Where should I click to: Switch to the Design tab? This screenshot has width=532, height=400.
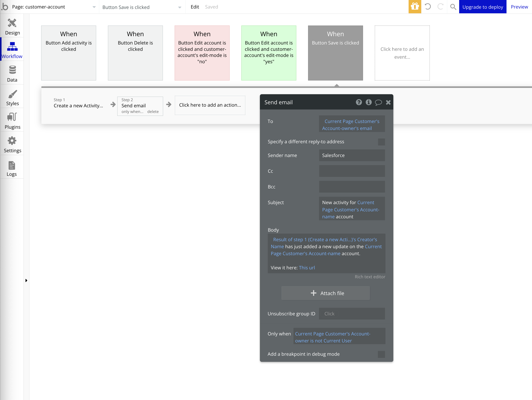pyautogui.click(x=12, y=26)
